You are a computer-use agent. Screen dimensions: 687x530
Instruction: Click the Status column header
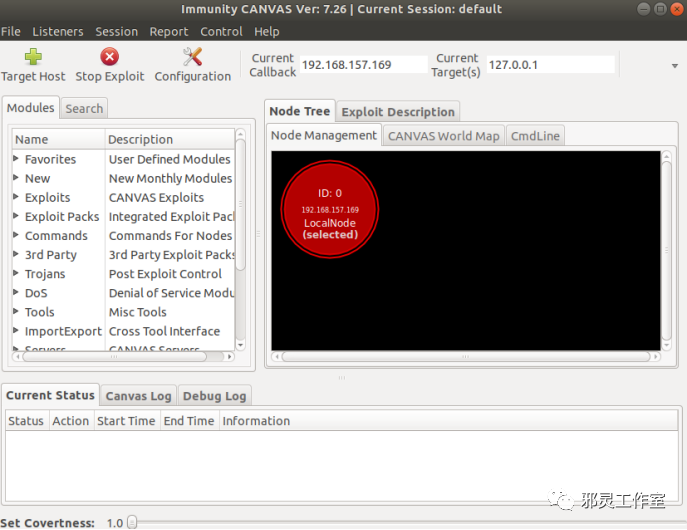coord(27,421)
